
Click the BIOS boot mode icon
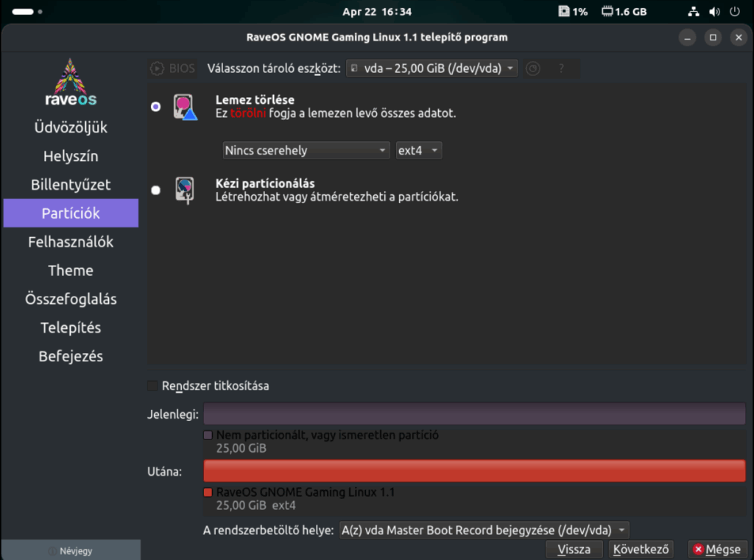click(x=157, y=68)
